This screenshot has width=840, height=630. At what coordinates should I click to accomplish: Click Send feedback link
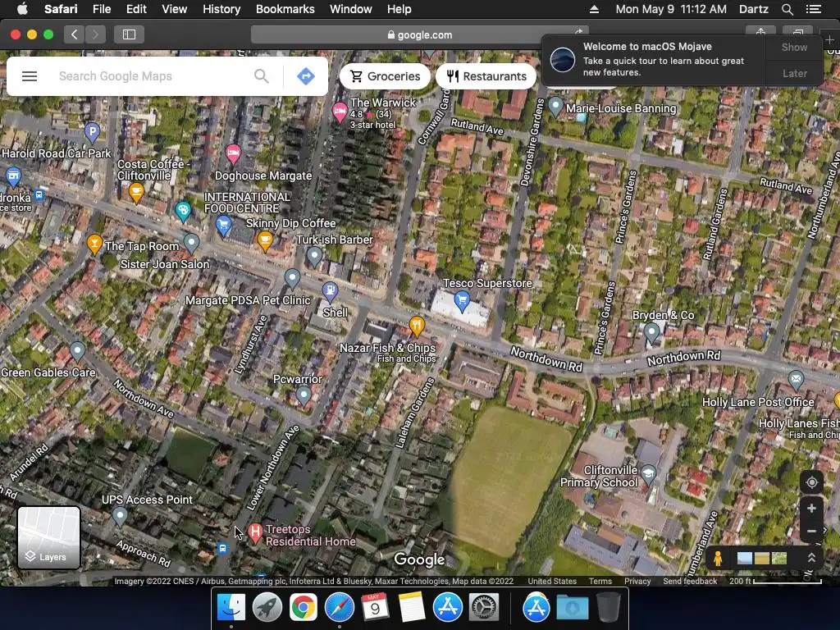pos(689,582)
